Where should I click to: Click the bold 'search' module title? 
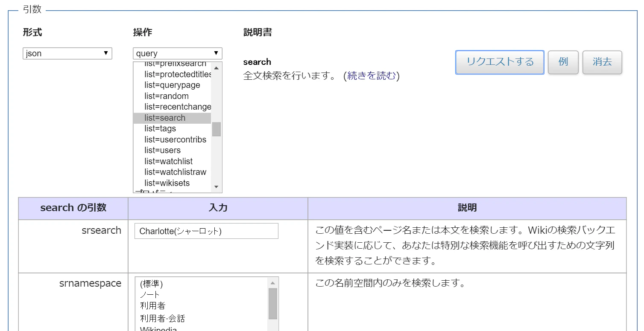pos(257,62)
